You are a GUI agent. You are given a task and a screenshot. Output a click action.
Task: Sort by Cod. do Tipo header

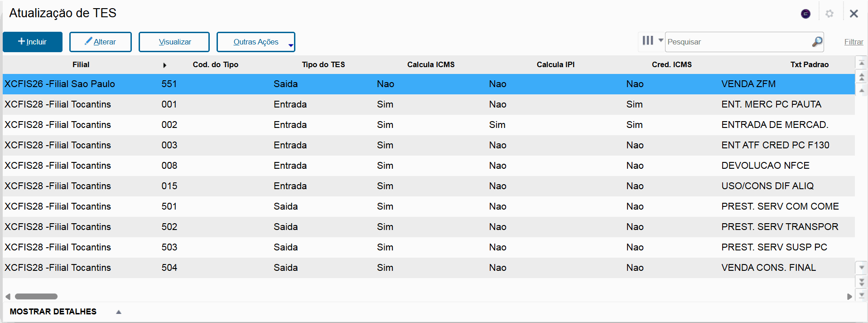point(216,64)
